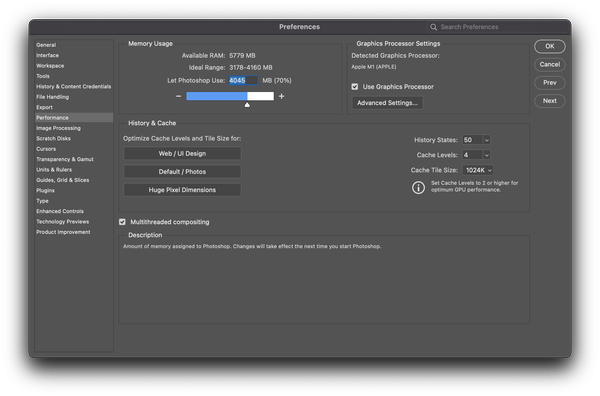Click the blue memory usage bar

pyautogui.click(x=217, y=96)
